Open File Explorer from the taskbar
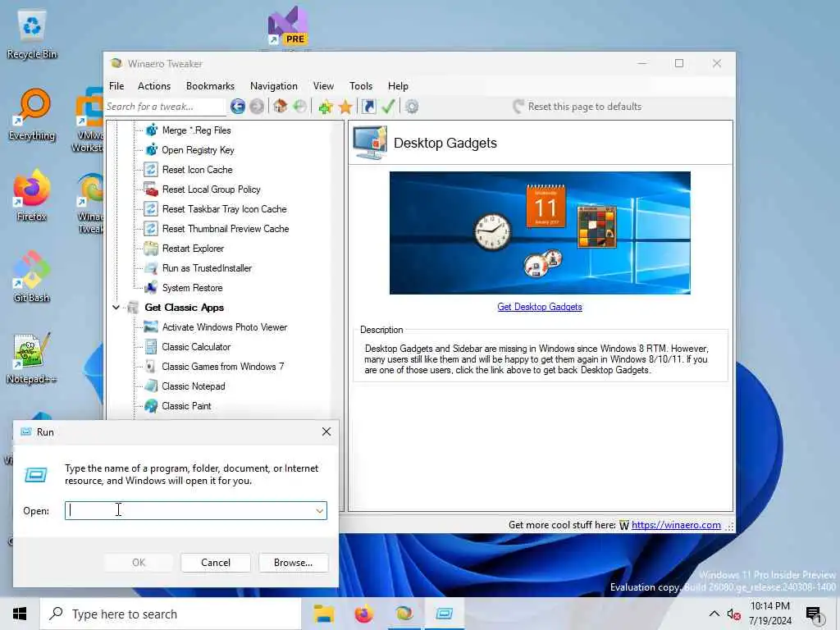 [x=323, y=614]
